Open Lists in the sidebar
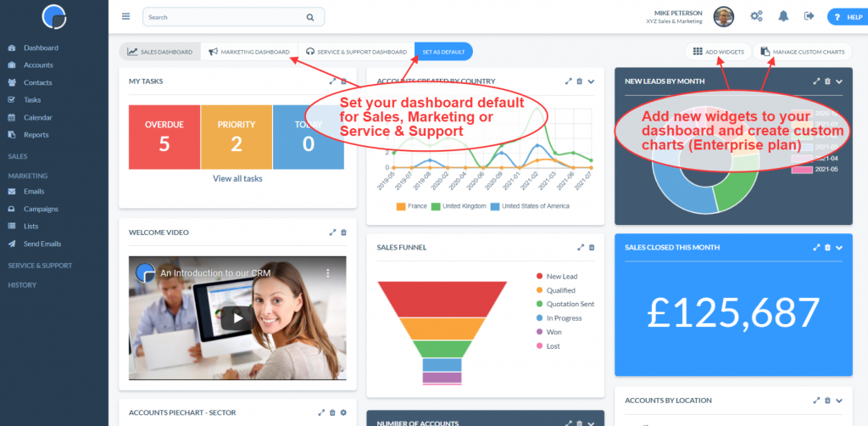 coord(31,226)
